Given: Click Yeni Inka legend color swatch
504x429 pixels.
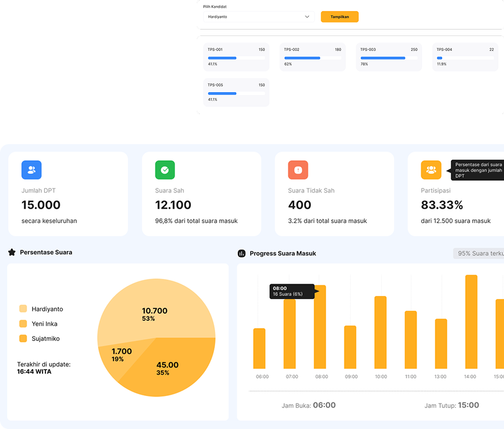Looking at the screenshot, I should point(23,324).
